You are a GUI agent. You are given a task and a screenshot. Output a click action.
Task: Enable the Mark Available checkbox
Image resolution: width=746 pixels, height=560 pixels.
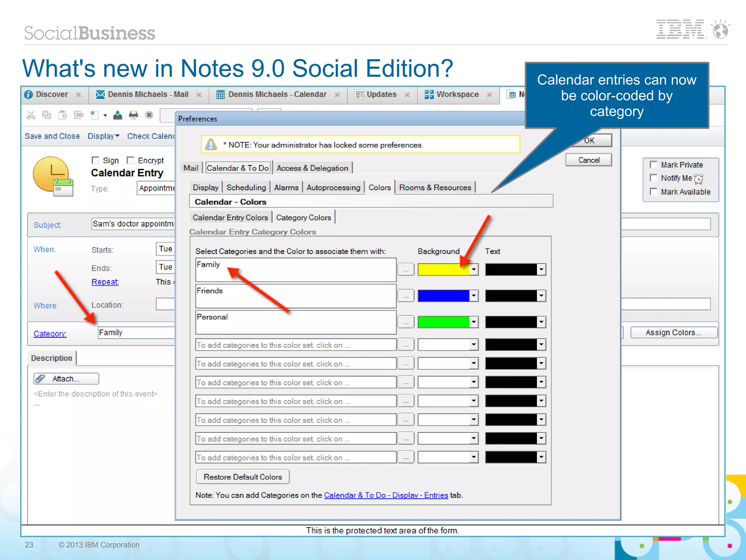[x=654, y=192]
